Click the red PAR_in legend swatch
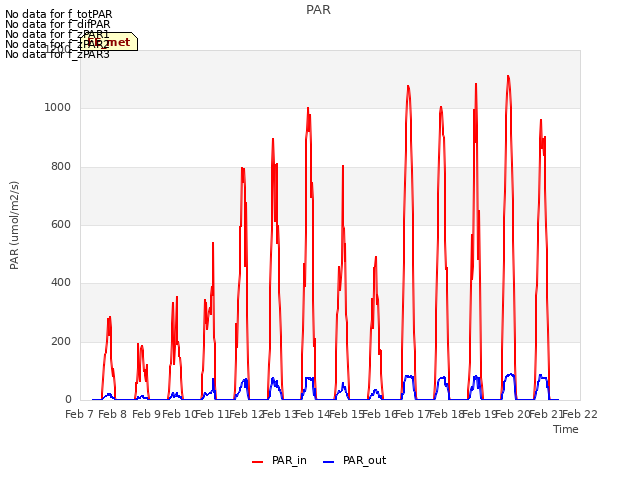This screenshot has height=480, width=640. coord(258,462)
